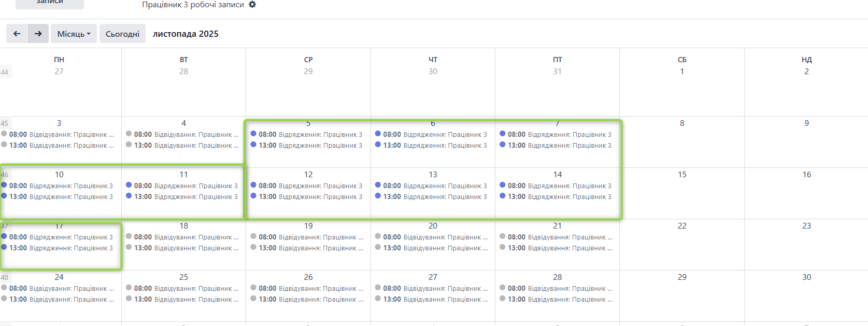Image resolution: width=868 pixels, height=326 pixels.
Task: Go to the previous month arrow
Action: pos(17,34)
